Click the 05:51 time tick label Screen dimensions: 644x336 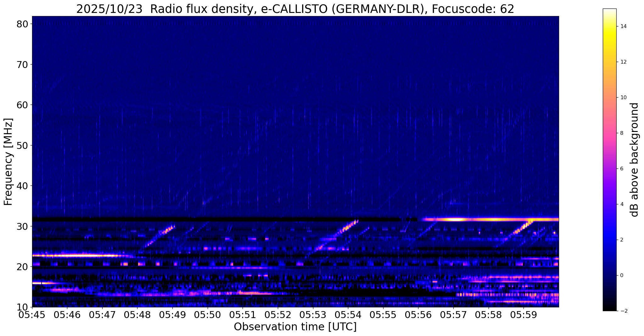[243, 315]
